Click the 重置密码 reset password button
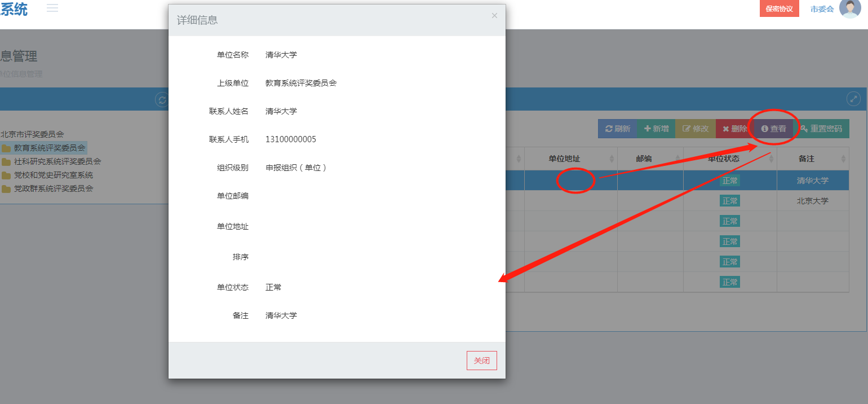Image resolution: width=868 pixels, height=404 pixels. [821, 129]
